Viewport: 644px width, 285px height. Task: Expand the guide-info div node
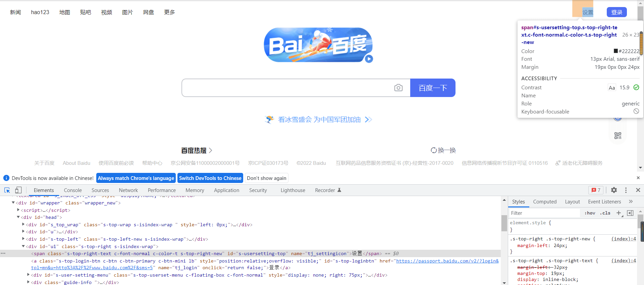pyautogui.click(x=28, y=282)
